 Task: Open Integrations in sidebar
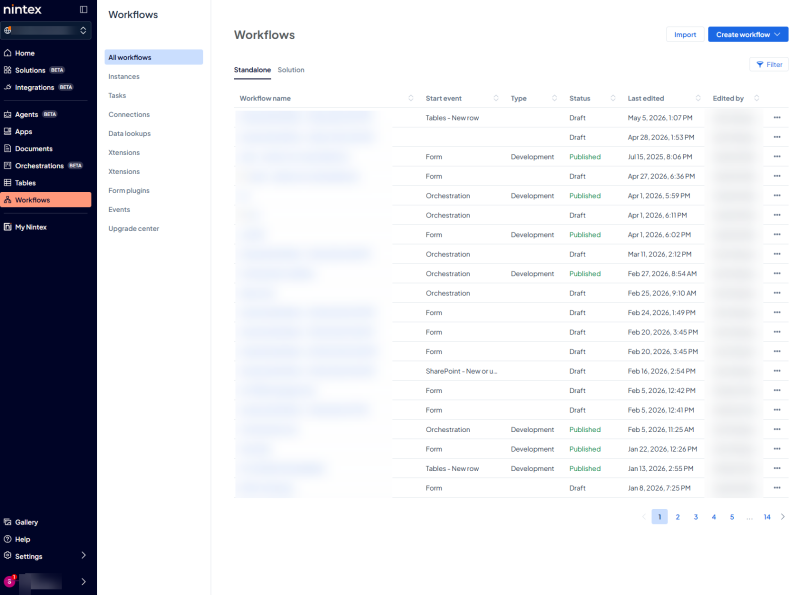34,87
